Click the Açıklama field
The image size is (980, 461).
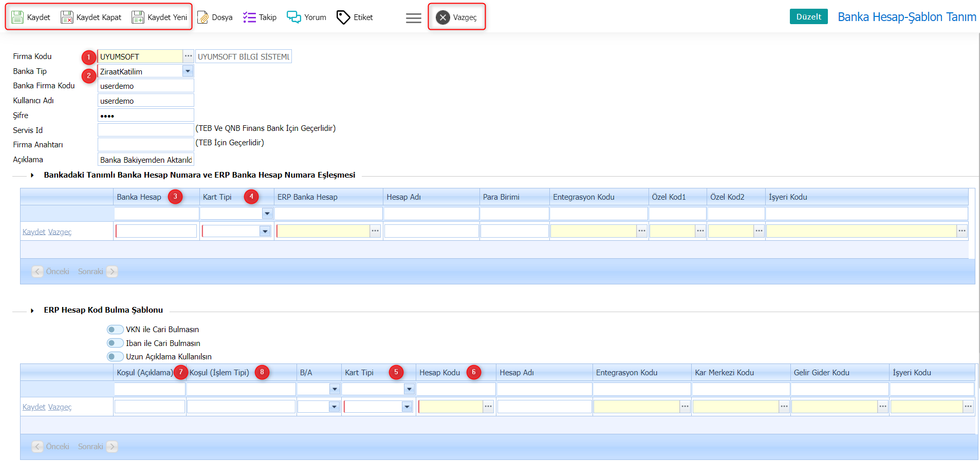tap(146, 160)
